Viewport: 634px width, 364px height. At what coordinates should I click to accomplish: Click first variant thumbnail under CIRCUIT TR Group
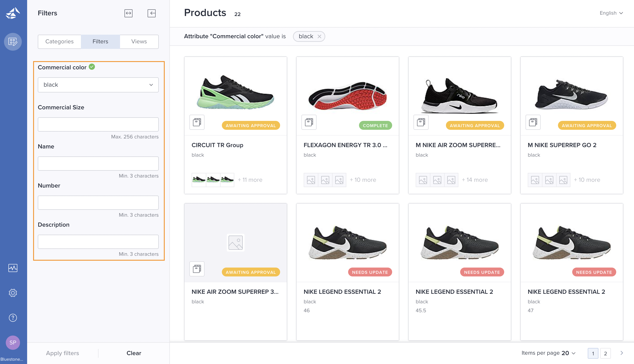[199, 180]
